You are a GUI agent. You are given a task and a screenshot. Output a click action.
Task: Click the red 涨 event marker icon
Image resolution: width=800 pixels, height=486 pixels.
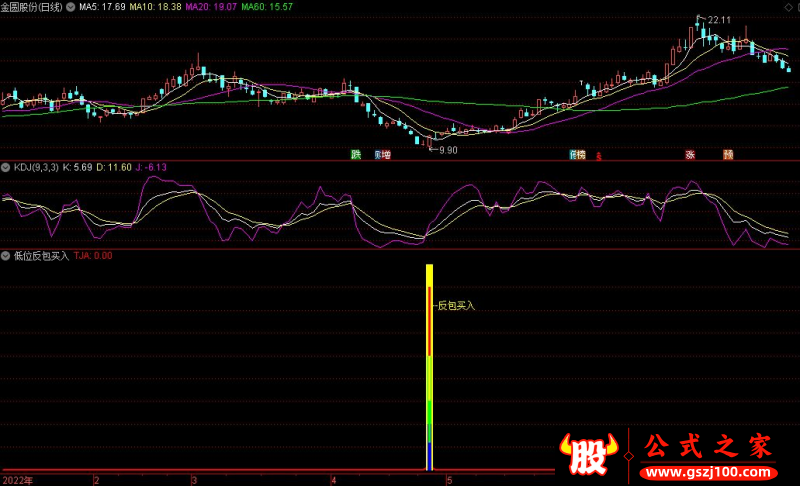(x=690, y=155)
